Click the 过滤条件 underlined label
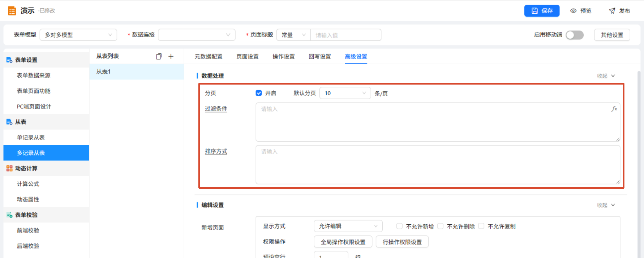644x258 pixels. (x=216, y=109)
